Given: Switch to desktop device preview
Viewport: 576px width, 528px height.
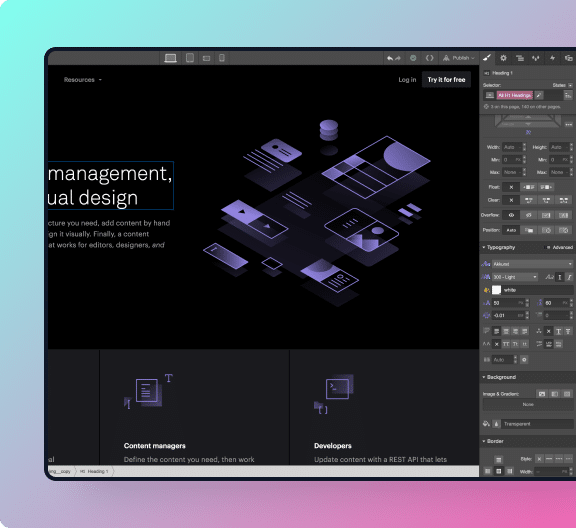Looking at the screenshot, I should [170, 58].
